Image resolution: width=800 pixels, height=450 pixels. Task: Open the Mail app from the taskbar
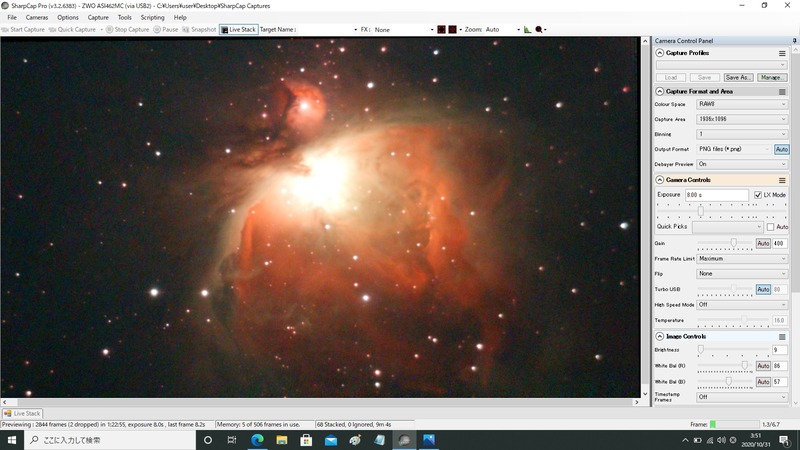click(331, 440)
